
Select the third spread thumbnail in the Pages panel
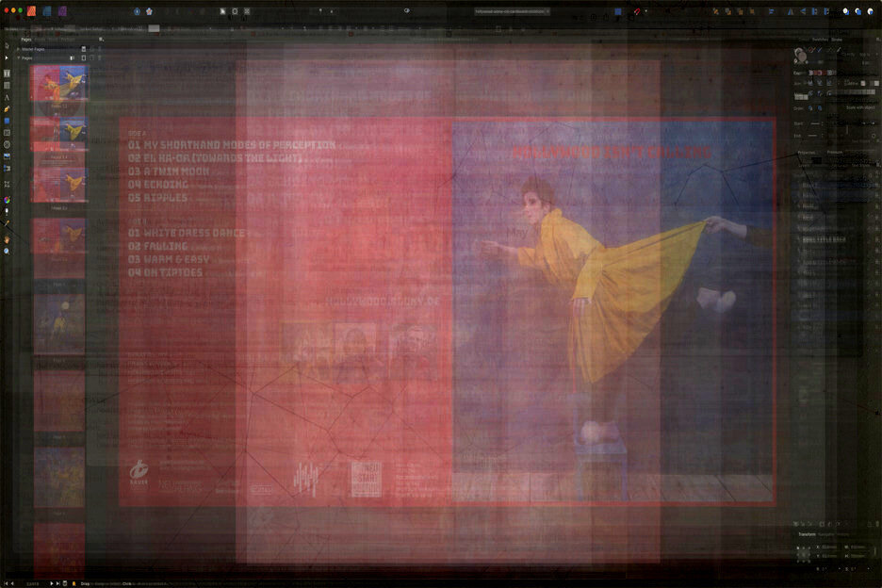pyautogui.click(x=59, y=184)
